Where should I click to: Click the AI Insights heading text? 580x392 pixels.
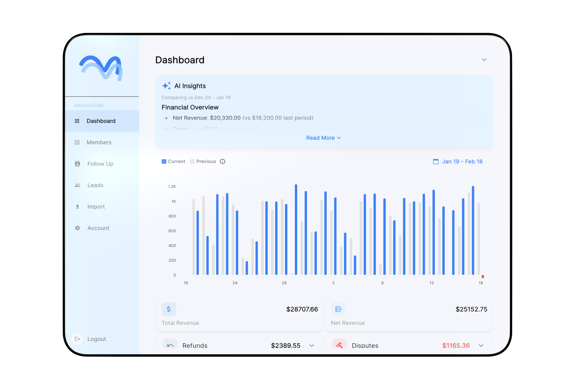(x=190, y=86)
